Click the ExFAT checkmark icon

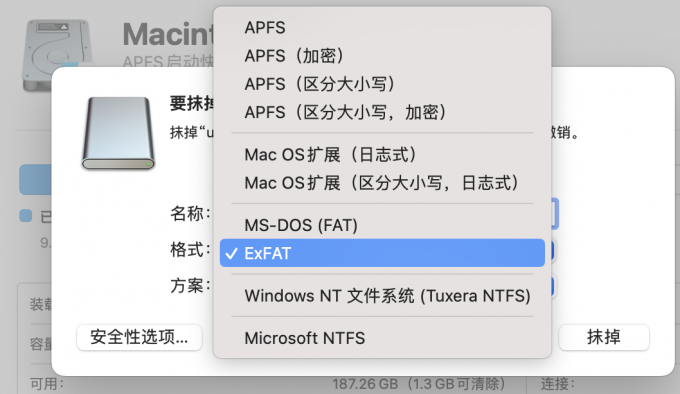[232, 254]
